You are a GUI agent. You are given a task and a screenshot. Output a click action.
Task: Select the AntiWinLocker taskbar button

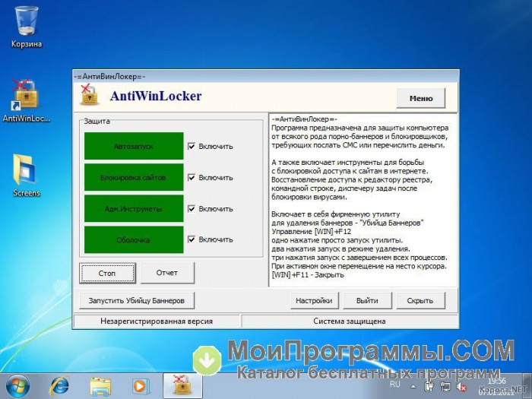click(x=182, y=385)
